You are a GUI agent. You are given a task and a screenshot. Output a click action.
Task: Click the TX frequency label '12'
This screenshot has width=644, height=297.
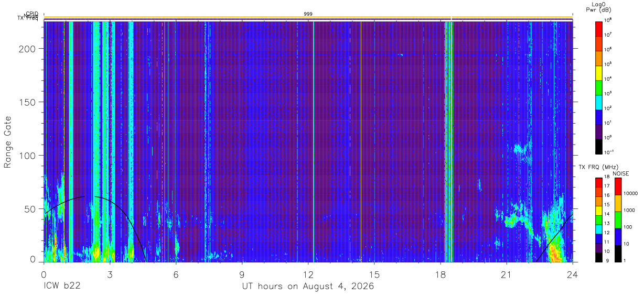pyautogui.click(x=606, y=233)
